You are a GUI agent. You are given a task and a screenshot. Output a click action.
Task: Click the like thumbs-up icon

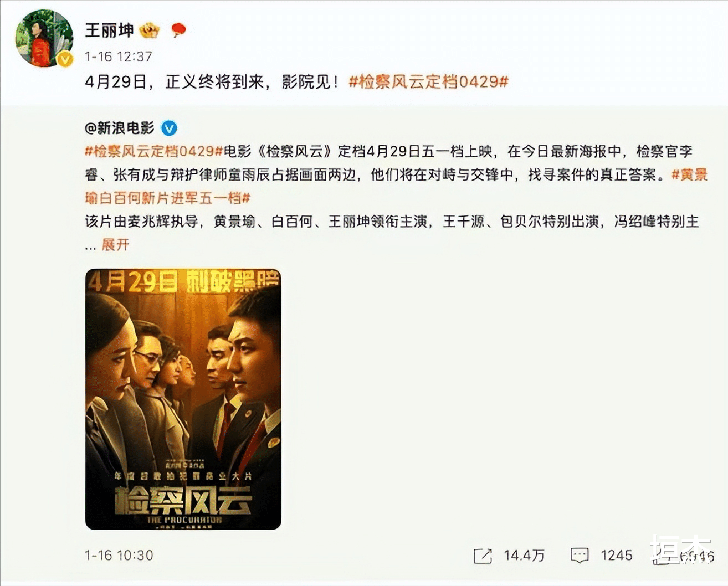pyautogui.click(x=660, y=556)
